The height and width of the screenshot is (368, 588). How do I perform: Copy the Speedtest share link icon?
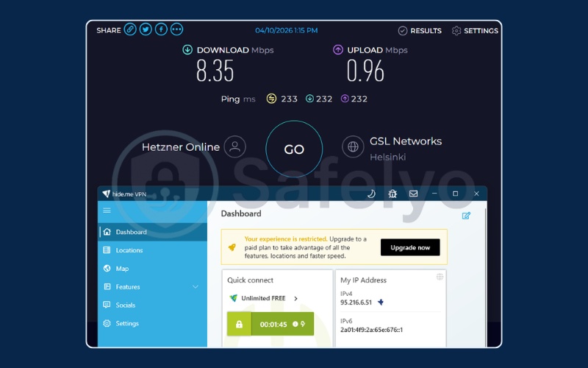(130, 29)
